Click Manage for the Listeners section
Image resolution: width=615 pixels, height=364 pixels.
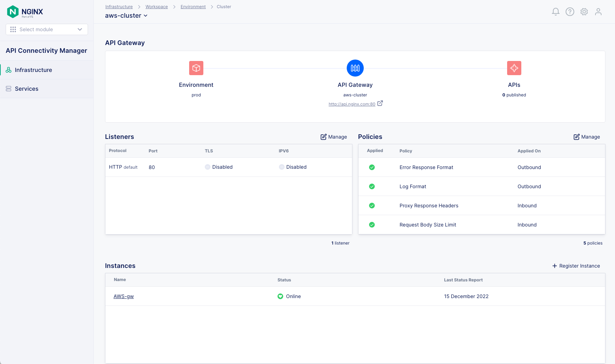(334, 137)
